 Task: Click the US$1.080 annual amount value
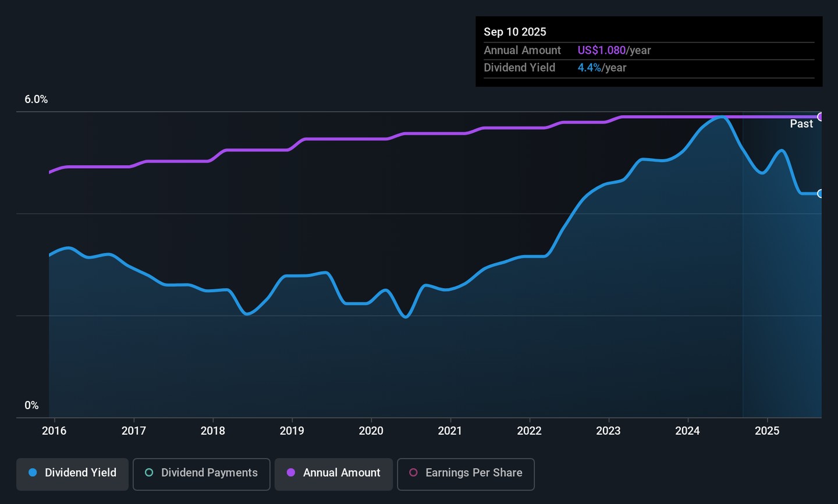(601, 51)
